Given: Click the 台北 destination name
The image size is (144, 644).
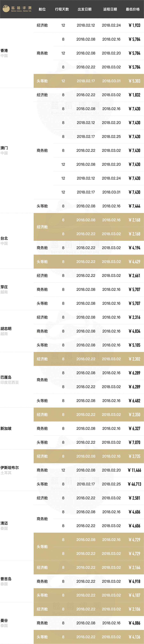Looking at the screenshot, I should pyautogui.click(x=4, y=238).
